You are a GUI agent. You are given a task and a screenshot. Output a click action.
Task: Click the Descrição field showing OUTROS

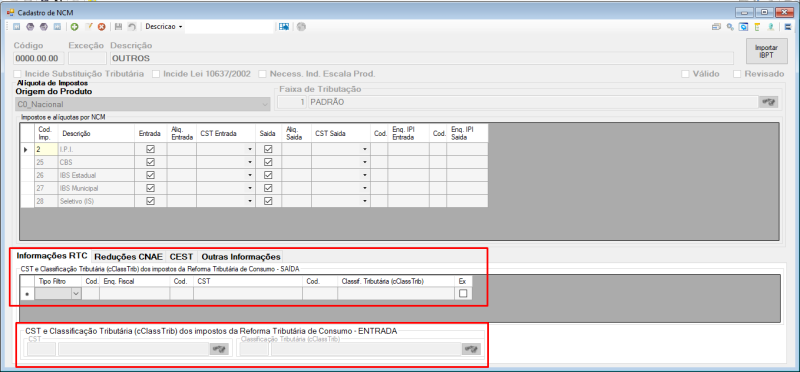pyautogui.click(x=421, y=58)
